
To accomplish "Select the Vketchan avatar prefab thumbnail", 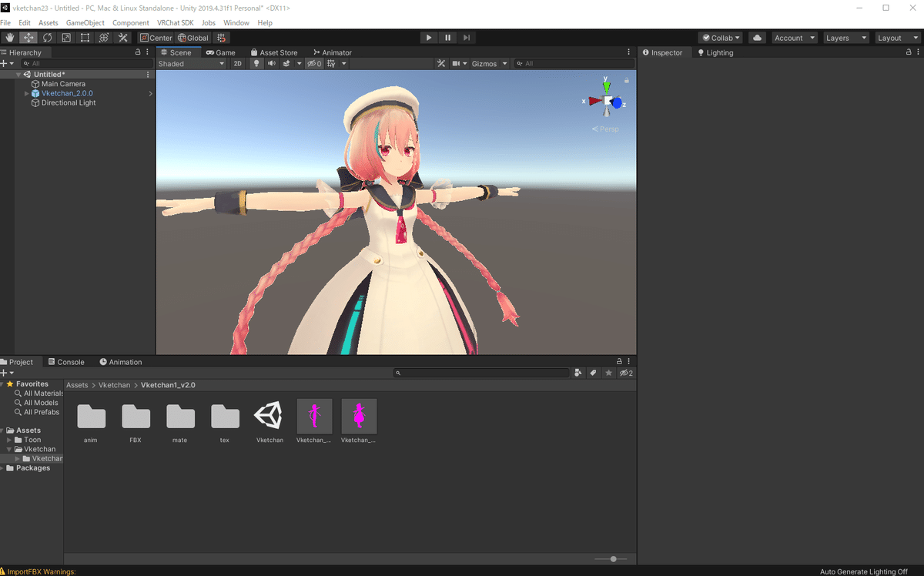I will (x=269, y=416).
